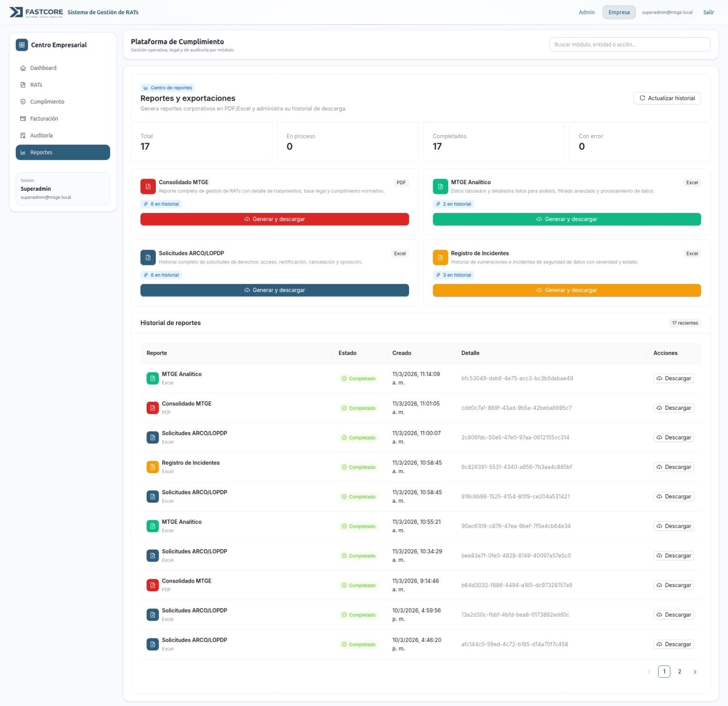Viewport: 728px width, 706px height.
Task: Go to next page of report history
Action: pos(695,672)
